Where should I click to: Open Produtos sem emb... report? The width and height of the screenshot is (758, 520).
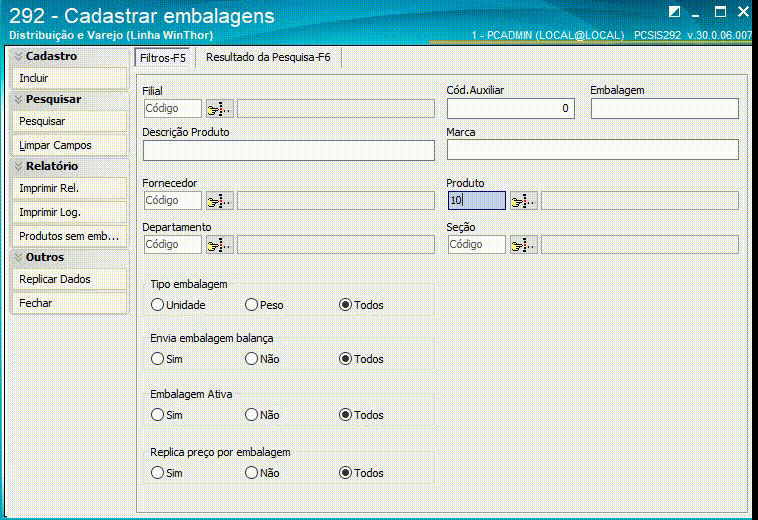(x=70, y=236)
